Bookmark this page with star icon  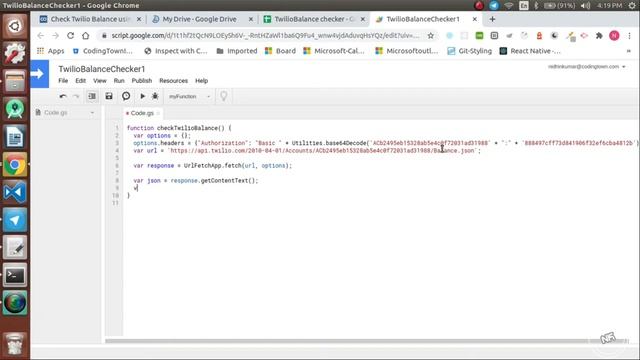coord(430,36)
